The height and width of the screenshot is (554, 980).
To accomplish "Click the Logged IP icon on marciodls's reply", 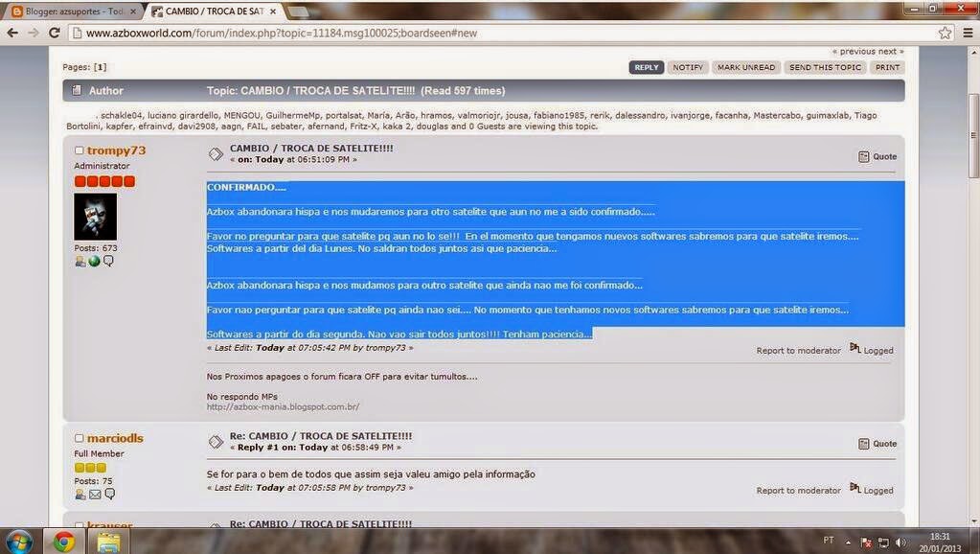I will [855, 488].
